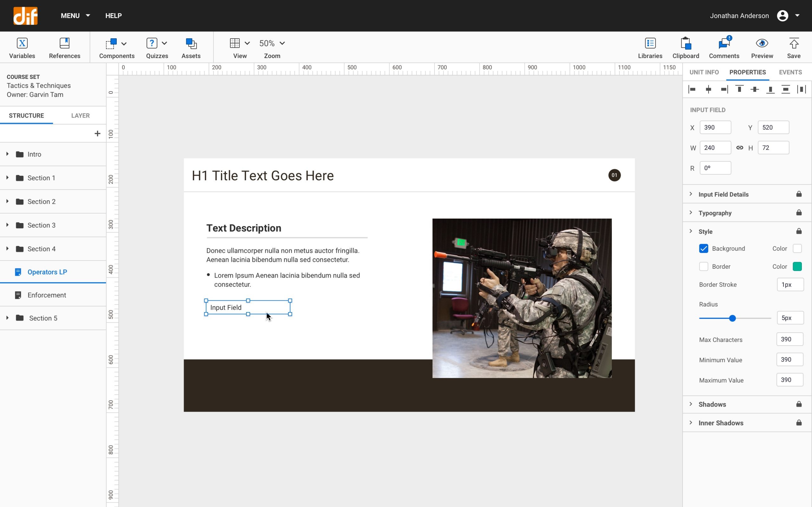Open the Quizzes panel

(x=156, y=47)
